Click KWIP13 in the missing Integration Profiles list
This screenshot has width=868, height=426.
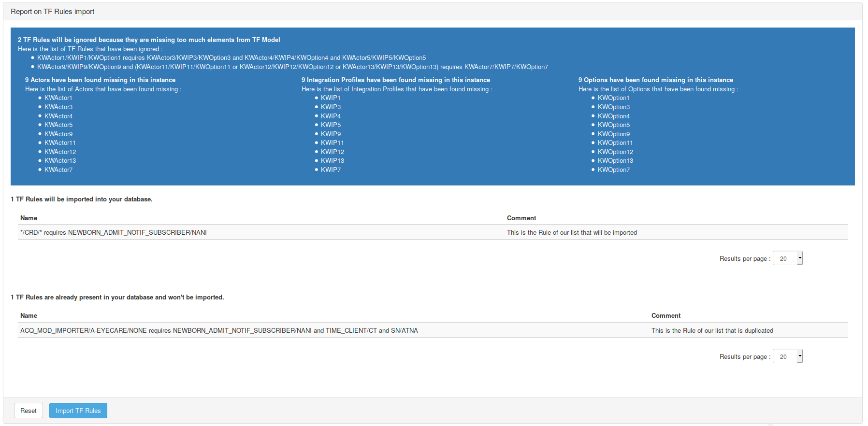tap(332, 160)
